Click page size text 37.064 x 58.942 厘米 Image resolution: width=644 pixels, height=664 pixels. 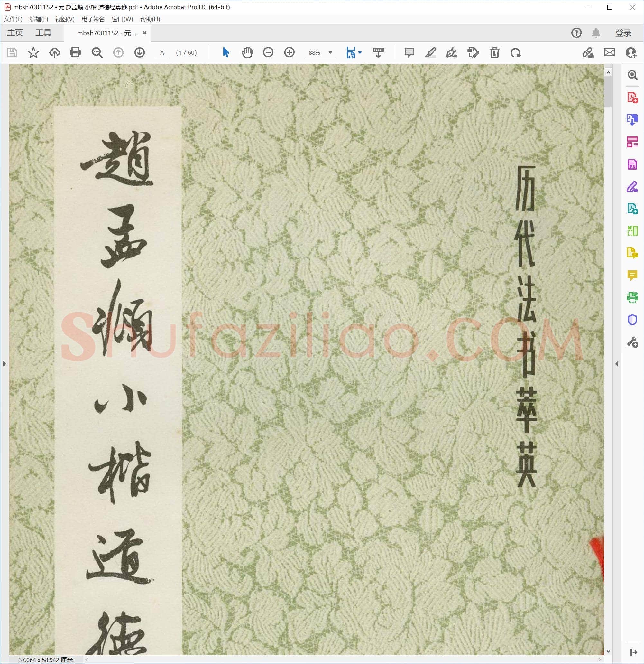coord(46,659)
